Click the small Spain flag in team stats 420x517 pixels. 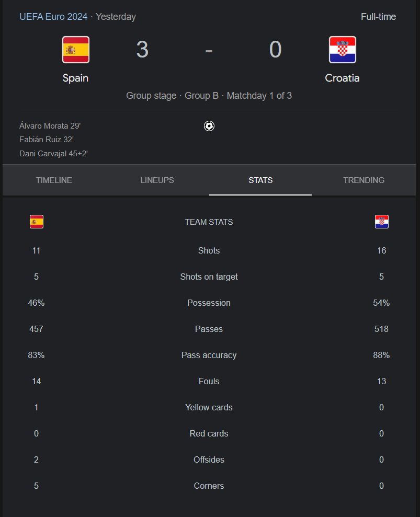coord(37,222)
